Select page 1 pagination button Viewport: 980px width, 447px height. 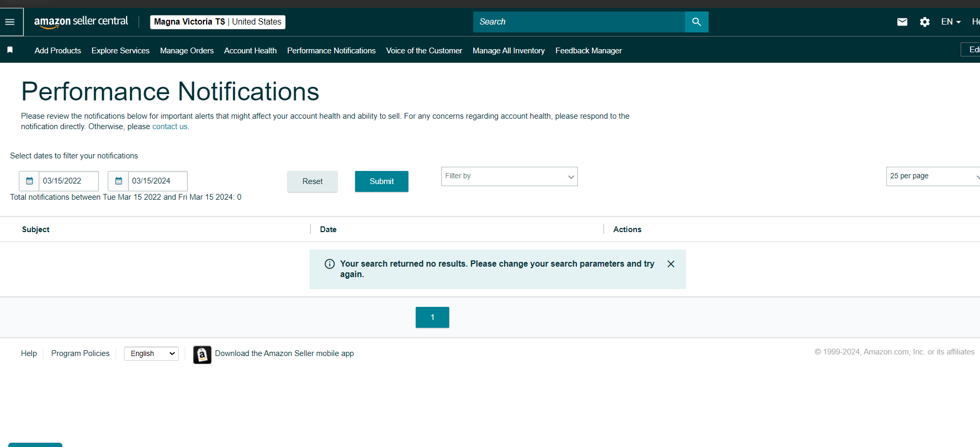pos(432,317)
